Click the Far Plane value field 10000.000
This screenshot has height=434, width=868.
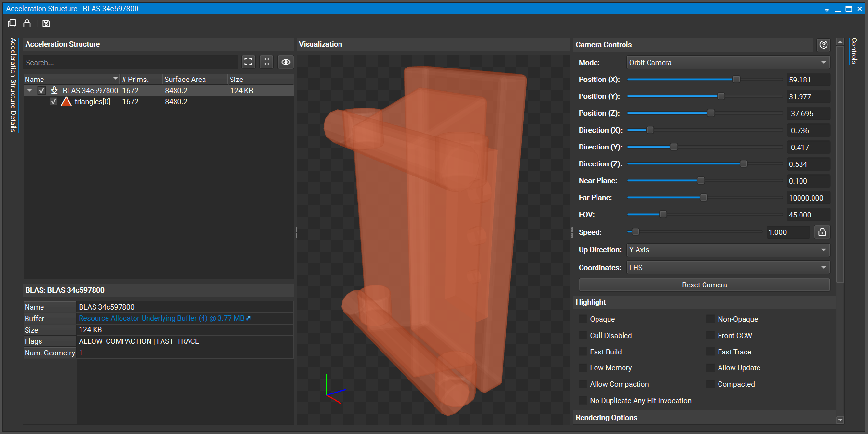[809, 198]
